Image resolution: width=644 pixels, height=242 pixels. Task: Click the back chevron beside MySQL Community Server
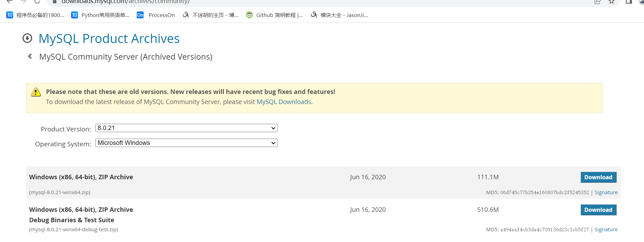point(30,56)
